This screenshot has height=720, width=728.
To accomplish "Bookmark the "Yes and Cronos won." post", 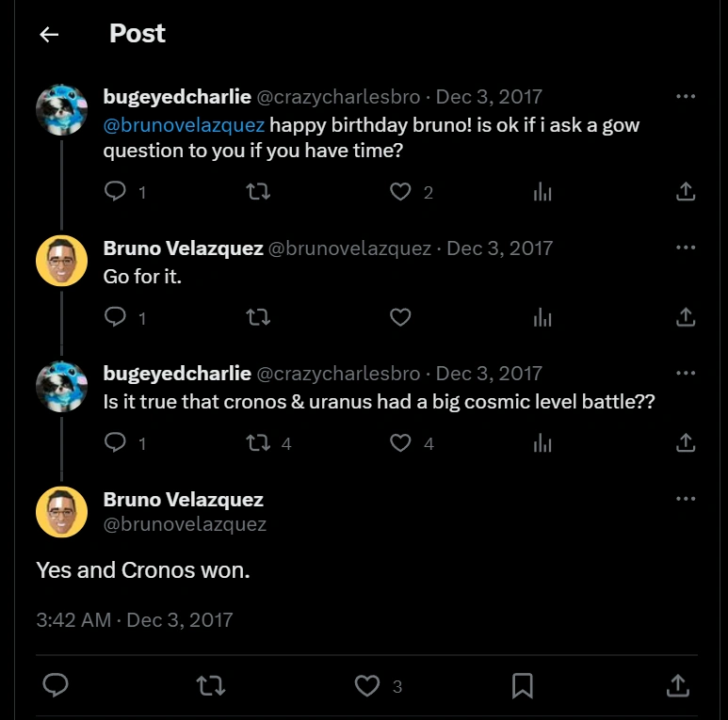I will click(x=523, y=686).
